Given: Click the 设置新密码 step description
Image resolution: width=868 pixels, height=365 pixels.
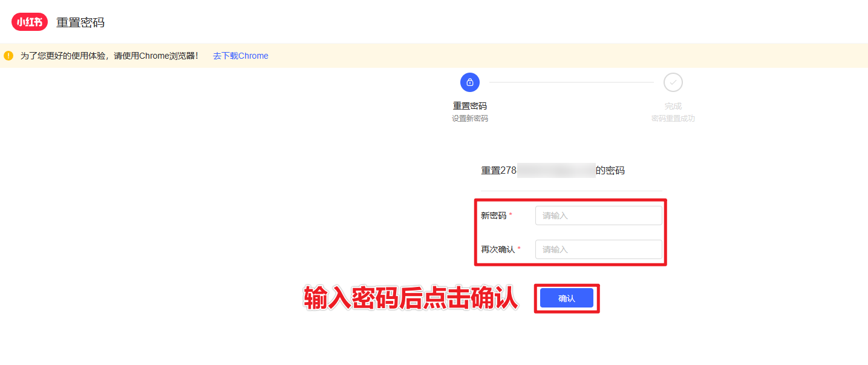Looking at the screenshot, I should click(470, 119).
